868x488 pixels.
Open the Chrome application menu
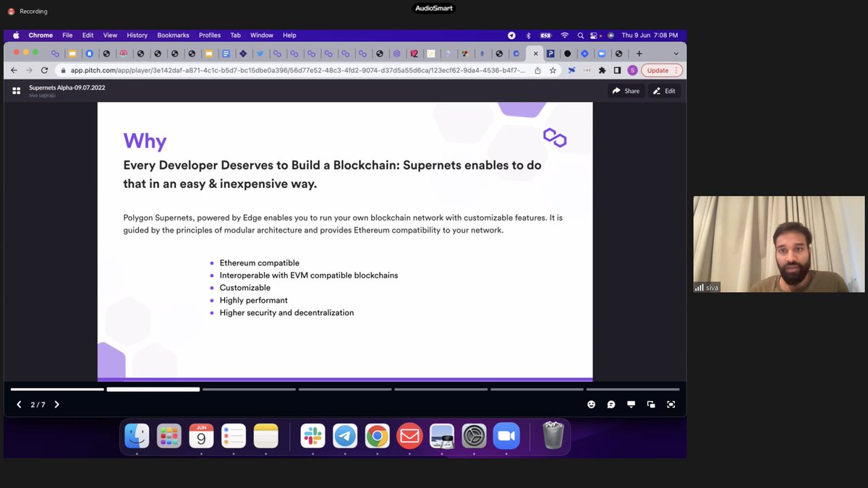(41, 35)
